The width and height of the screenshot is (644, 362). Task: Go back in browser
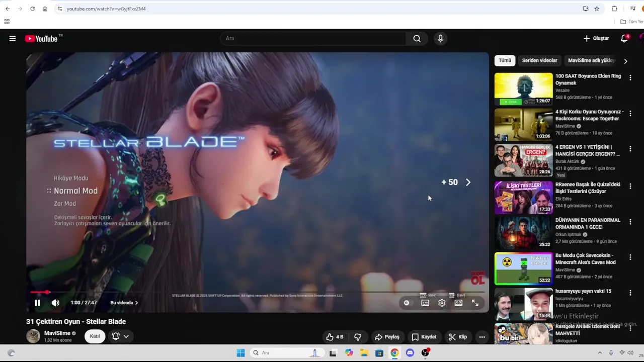[8, 9]
